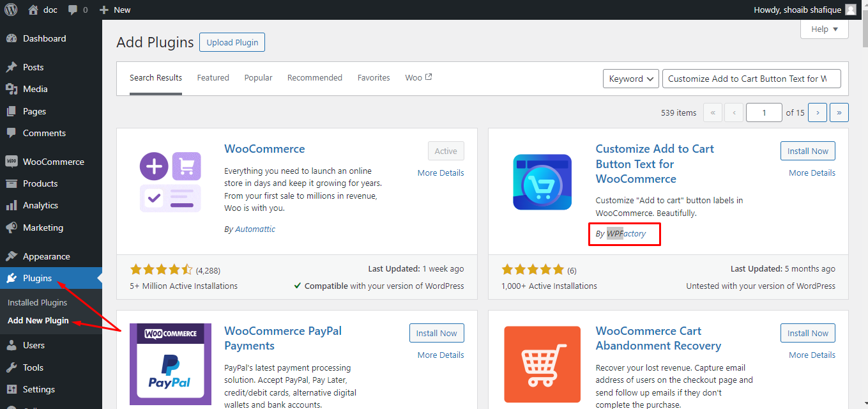Open More Details for Cart Abandonment Recovery
Screen dimensions: 868x409
(812, 355)
